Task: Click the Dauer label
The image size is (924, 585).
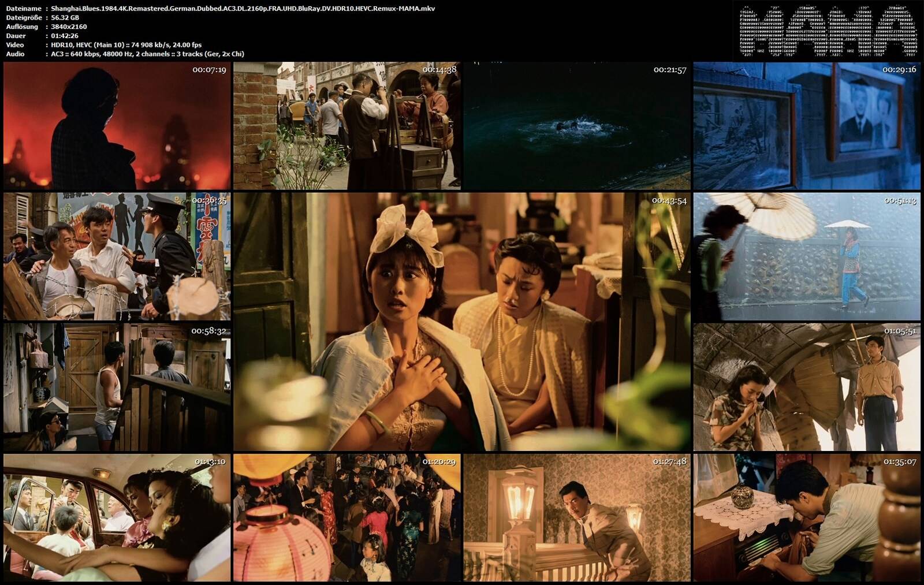Action: pos(16,36)
